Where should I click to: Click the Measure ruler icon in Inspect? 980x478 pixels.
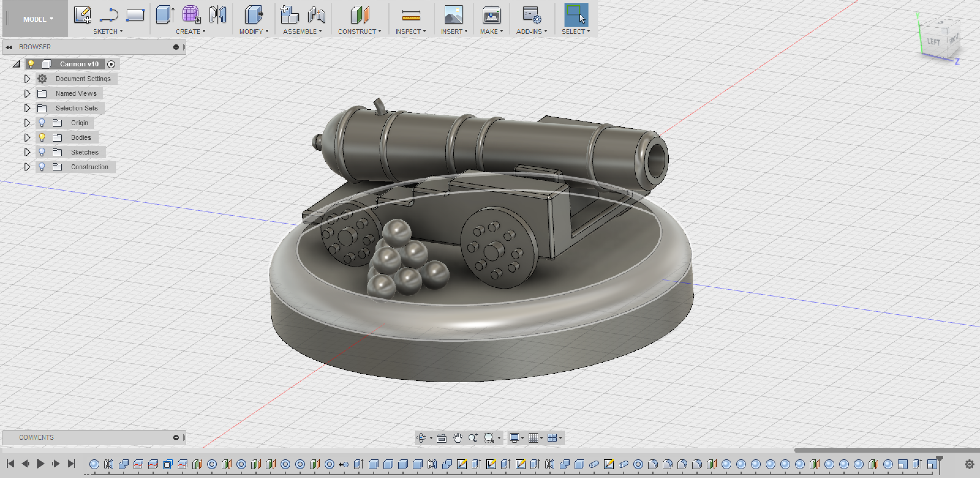click(x=411, y=15)
